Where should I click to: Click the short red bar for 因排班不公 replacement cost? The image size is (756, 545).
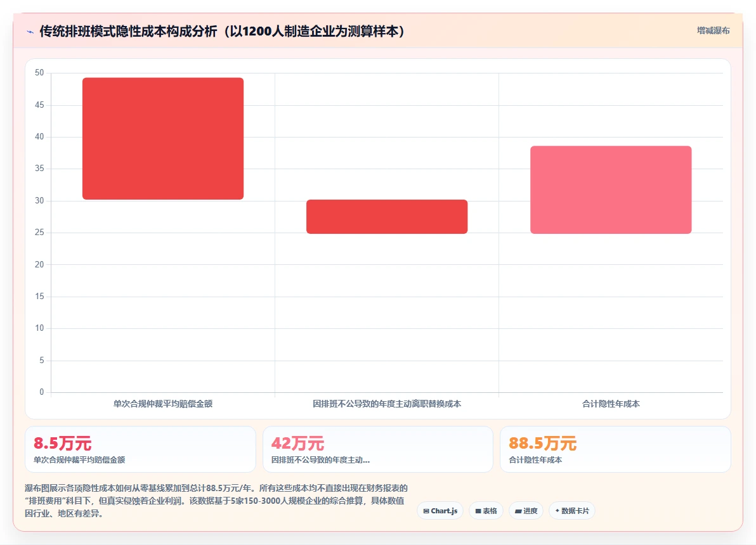pos(387,216)
